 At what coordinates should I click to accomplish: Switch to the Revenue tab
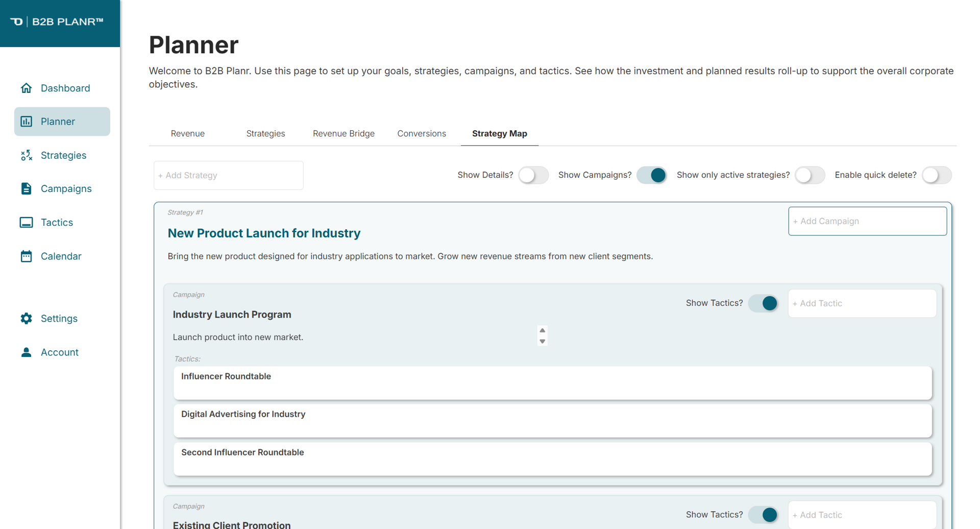(188, 133)
